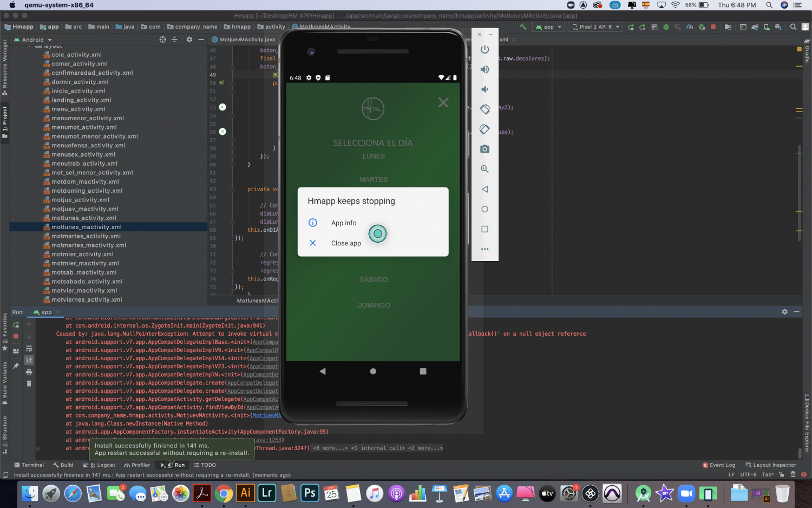Switch to the Terminal tool window tab
The image size is (812, 508).
[29, 465]
